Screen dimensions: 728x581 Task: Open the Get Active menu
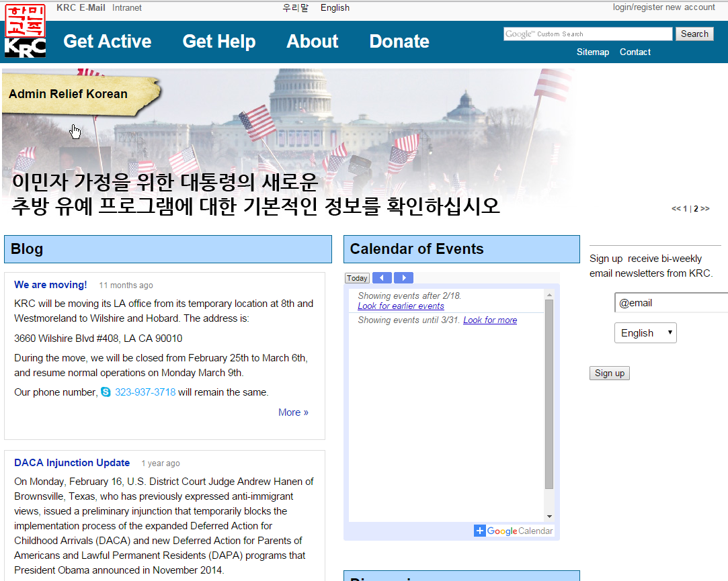click(x=108, y=41)
